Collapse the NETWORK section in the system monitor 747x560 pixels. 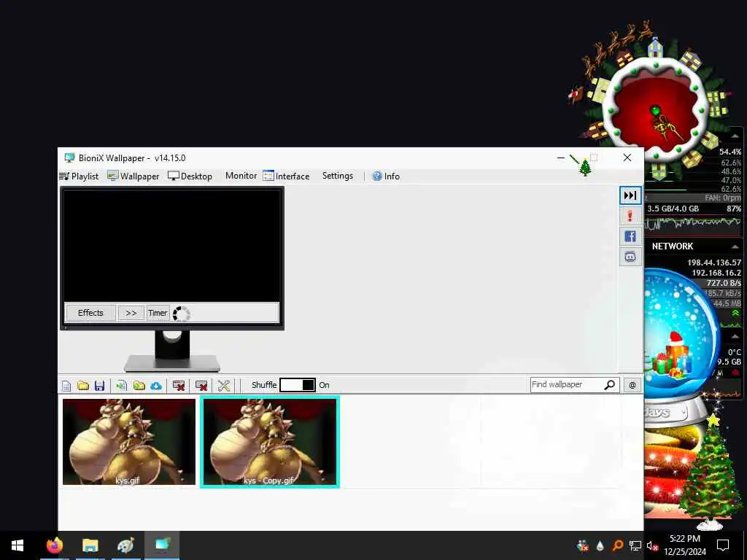pyautogui.click(x=735, y=246)
